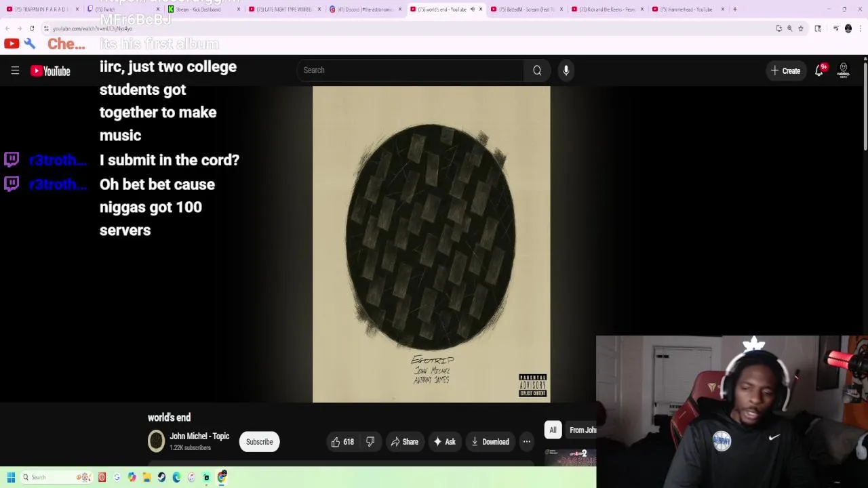Select the From John filter chip
868x488 pixels.
pos(583,430)
